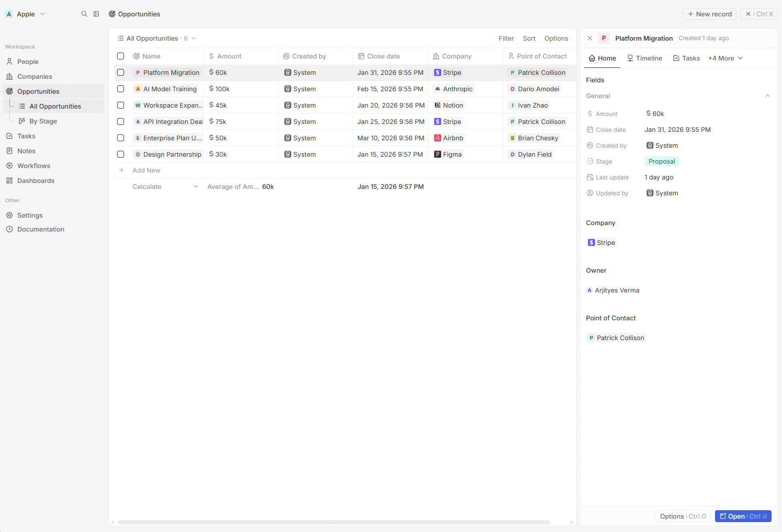Screen dimensions: 782x532
Task: Click the Figma company cell
Action: point(448,154)
